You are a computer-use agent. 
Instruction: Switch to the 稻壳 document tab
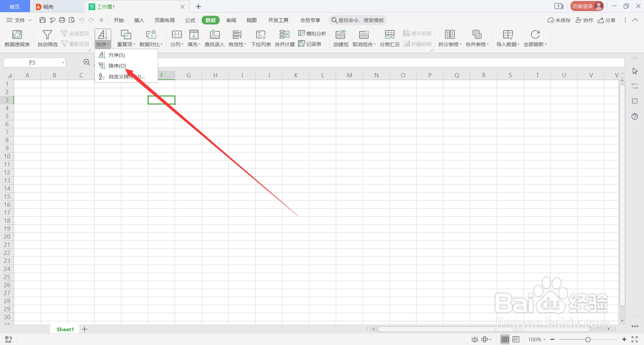[57, 6]
